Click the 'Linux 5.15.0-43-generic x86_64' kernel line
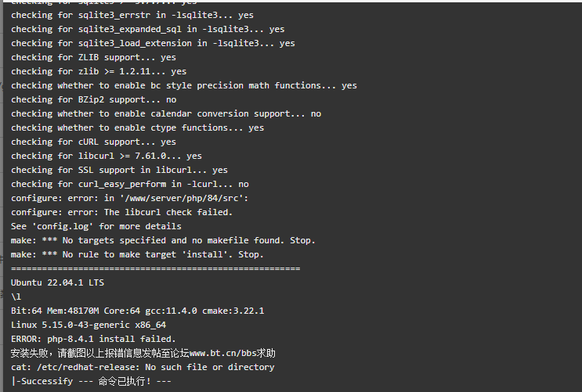Image resolution: width=582 pixels, height=392 pixels. tap(89, 325)
